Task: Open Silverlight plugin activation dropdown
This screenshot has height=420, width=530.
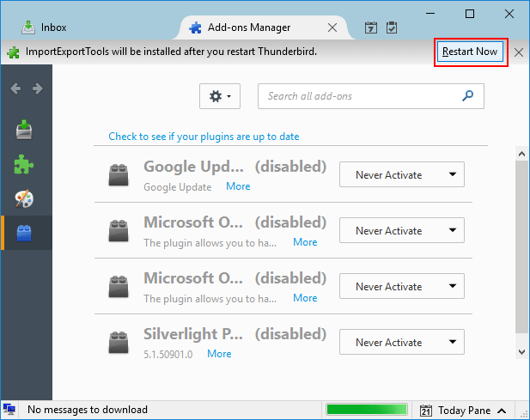Action: click(402, 342)
